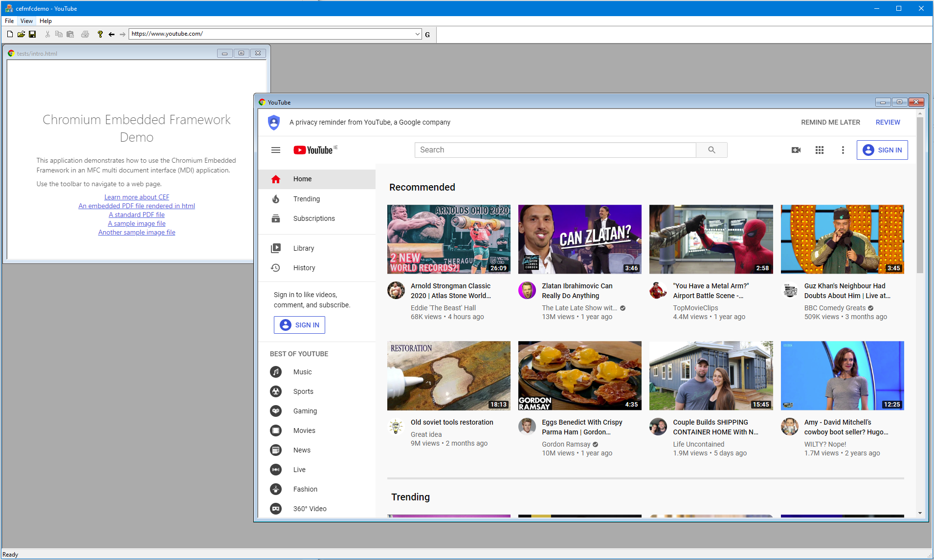Click 'Learn more about CEF' link

point(136,197)
